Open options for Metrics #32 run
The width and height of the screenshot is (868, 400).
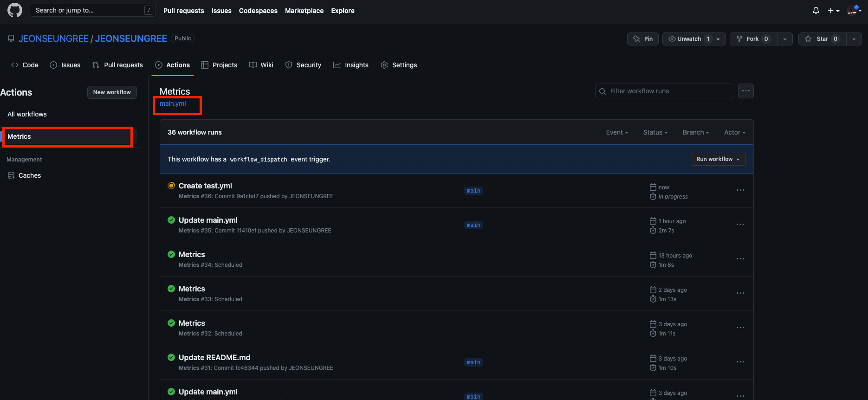click(x=740, y=328)
